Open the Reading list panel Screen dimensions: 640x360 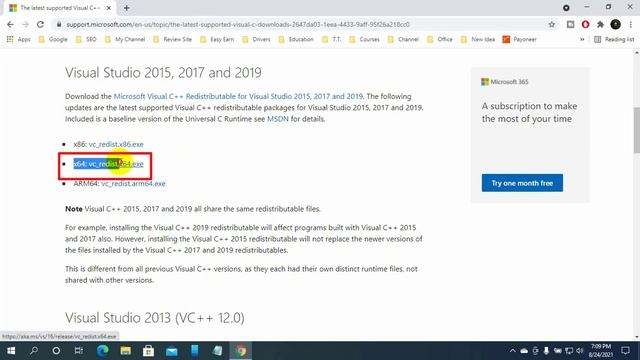(614, 40)
